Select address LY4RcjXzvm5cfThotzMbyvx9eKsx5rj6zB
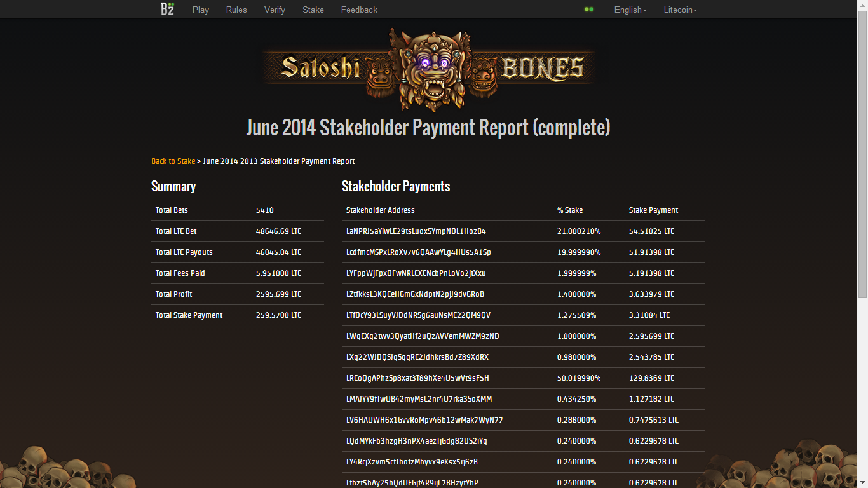 (412, 462)
